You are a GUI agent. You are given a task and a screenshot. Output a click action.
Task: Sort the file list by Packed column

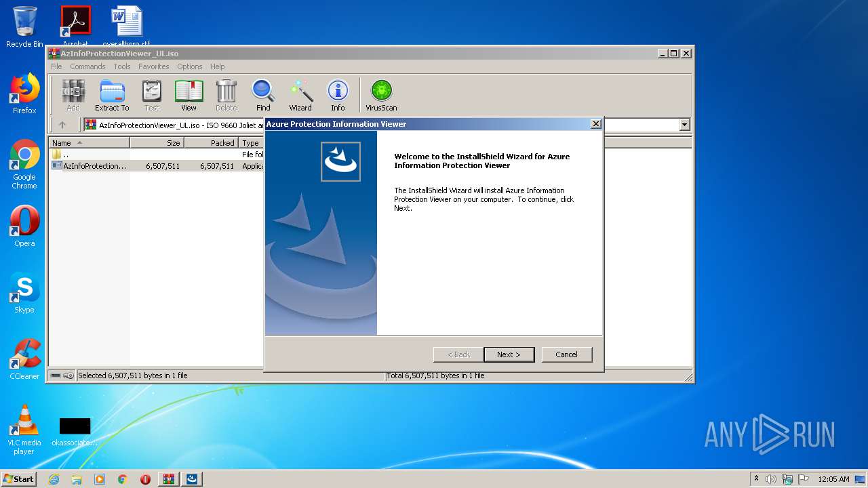pos(211,143)
